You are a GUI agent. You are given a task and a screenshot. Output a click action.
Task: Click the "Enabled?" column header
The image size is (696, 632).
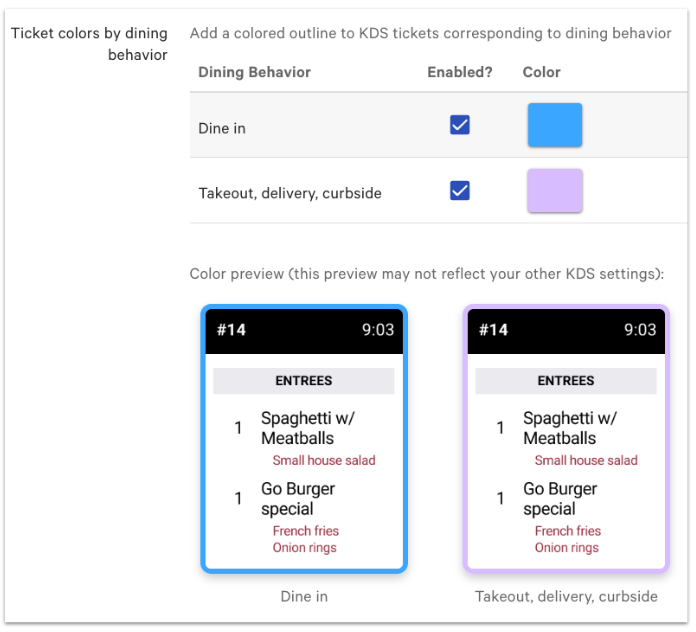pos(460,72)
